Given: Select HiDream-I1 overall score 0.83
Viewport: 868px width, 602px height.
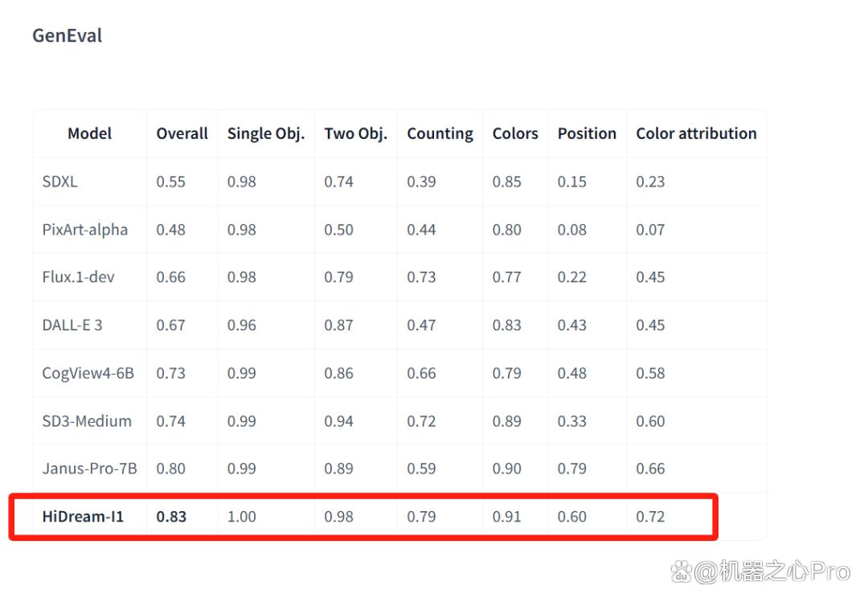Looking at the screenshot, I should click(x=171, y=517).
